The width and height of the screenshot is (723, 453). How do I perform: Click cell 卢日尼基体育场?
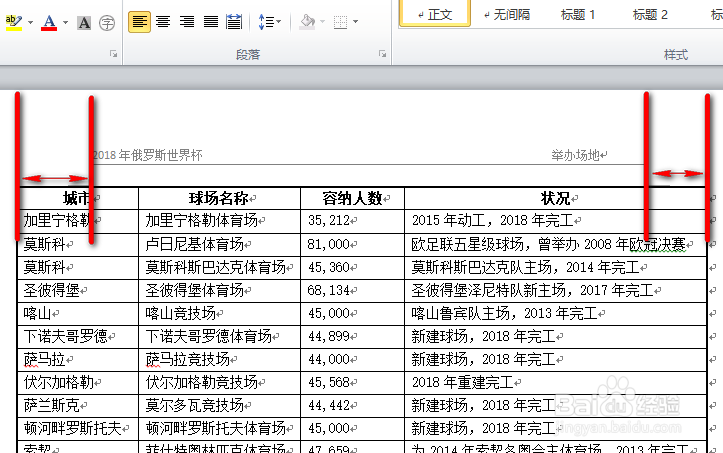[x=219, y=244]
